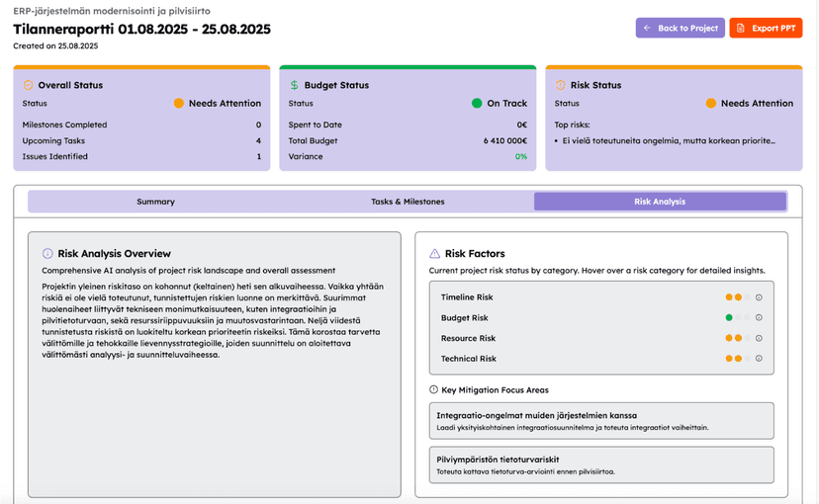The image size is (819, 504).
Task: Export the report with Export PPT
Action: (x=766, y=29)
